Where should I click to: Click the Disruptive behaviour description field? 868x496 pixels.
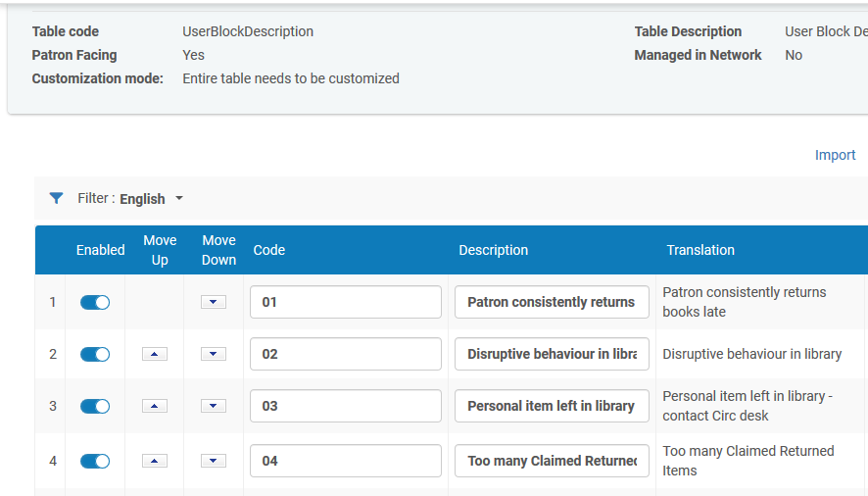point(552,354)
